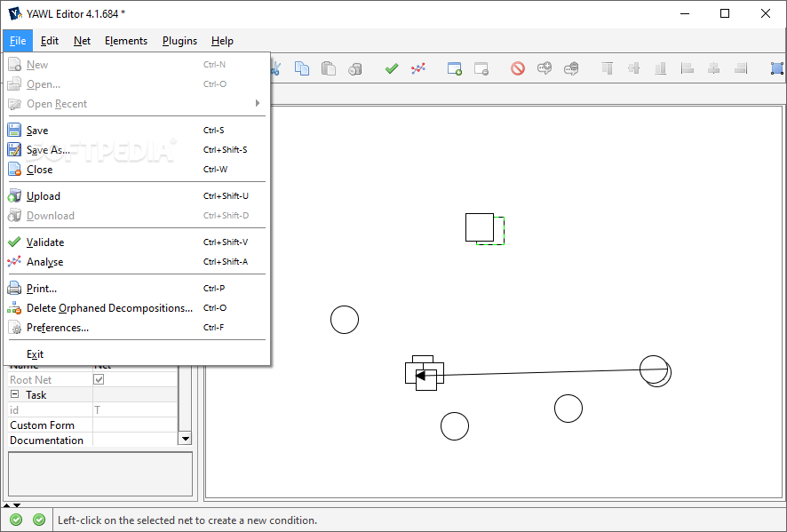The height and width of the screenshot is (532, 787).
Task: Click the downward collapse-panel arrow above status bar
Action: (x=17, y=504)
